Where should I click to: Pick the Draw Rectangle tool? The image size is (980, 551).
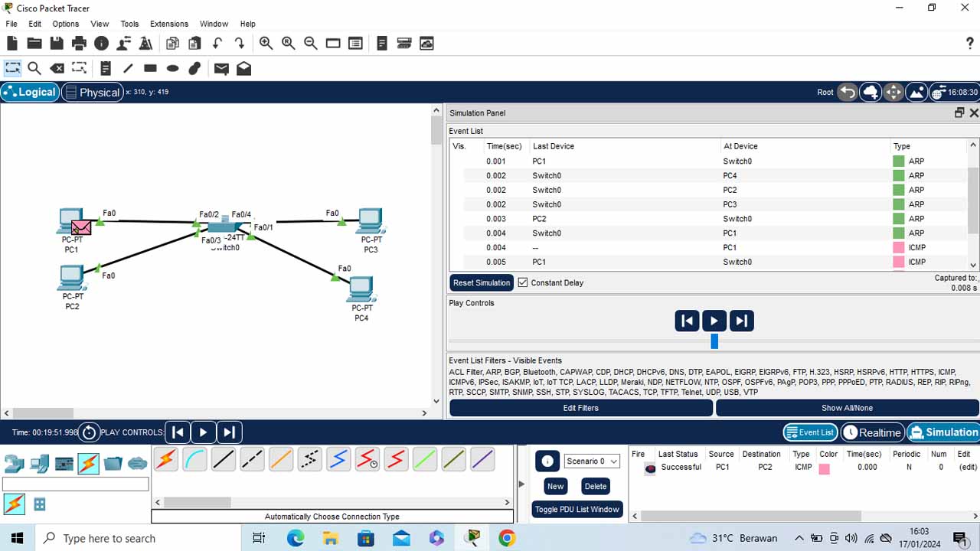pyautogui.click(x=150, y=68)
